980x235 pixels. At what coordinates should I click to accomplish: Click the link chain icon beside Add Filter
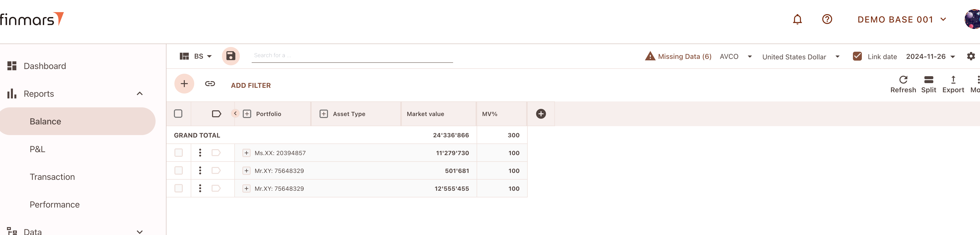(210, 84)
